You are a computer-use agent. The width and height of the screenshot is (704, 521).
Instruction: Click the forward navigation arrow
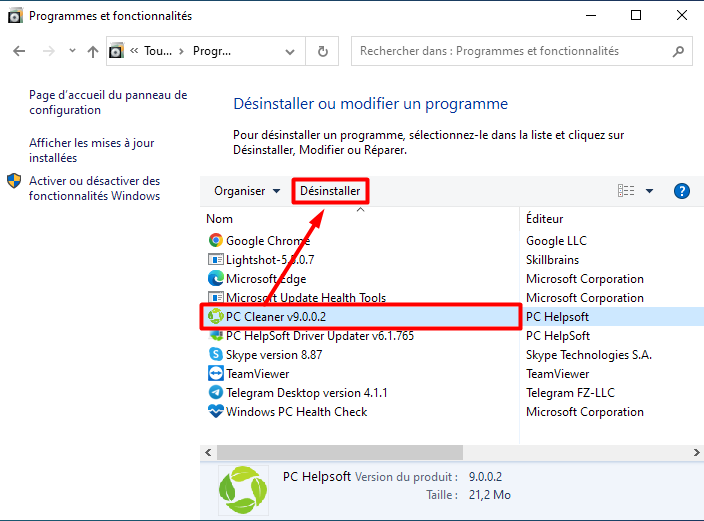(x=48, y=51)
